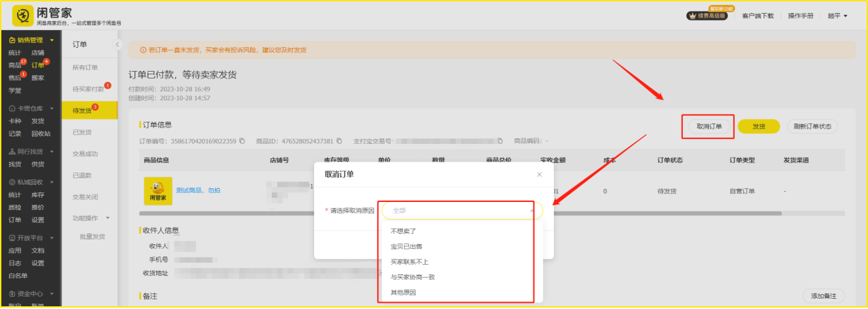868x309 pixels.
Task: Click the 闲管家 logo icon
Action: click(x=23, y=16)
